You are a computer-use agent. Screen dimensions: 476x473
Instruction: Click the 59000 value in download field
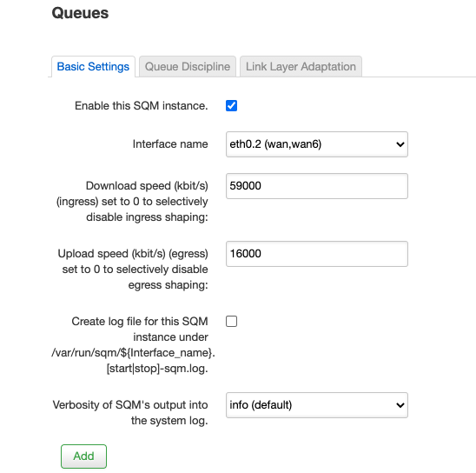(x=245, y=186)
